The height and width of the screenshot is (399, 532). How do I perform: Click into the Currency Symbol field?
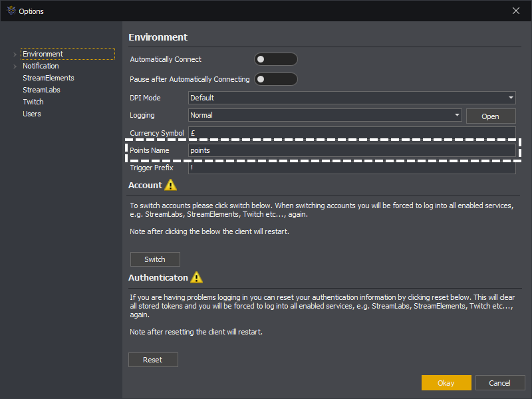[x=352, y=132]
